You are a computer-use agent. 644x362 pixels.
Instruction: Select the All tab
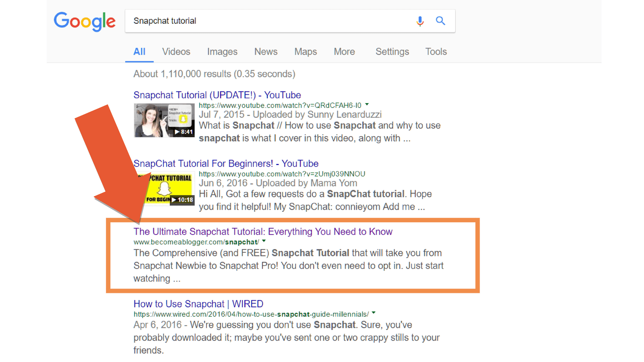pos(139,52)
